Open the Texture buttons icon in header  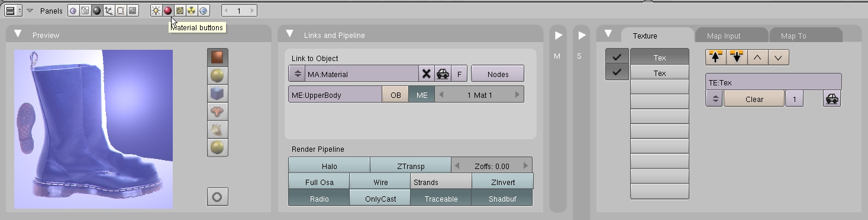(179, 11)
